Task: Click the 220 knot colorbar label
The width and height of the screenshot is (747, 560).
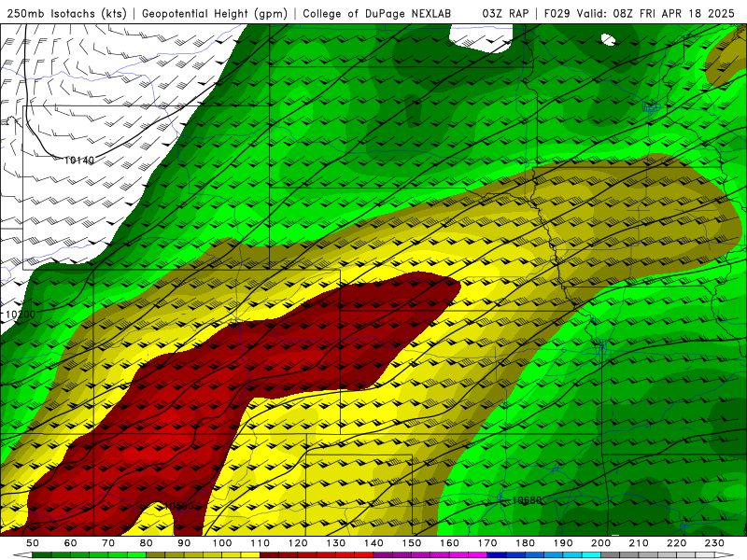Action: coord(676,543)
